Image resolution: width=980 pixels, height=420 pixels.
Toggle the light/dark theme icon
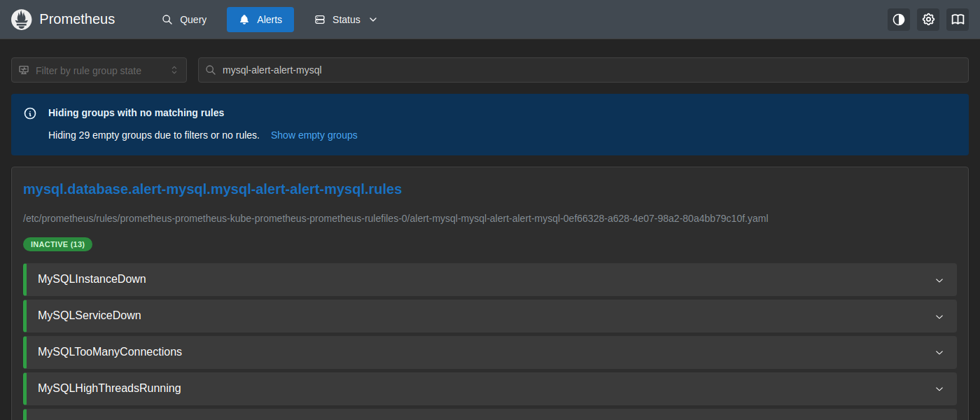click(x=899, y=20)
